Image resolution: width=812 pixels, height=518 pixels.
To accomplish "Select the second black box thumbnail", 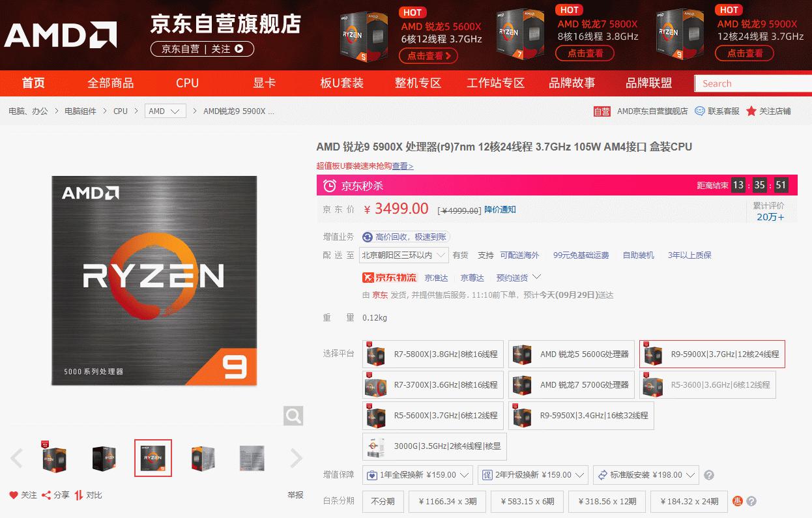I will point(104,458).
